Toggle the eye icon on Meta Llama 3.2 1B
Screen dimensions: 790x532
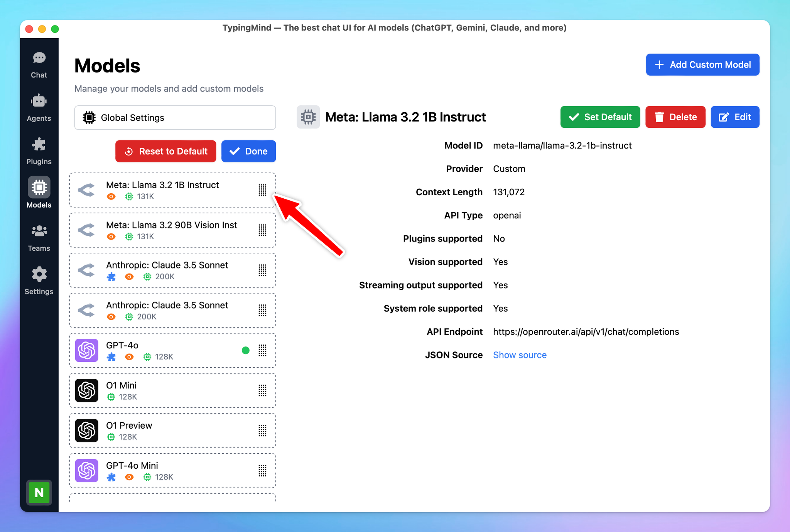pyautogui.click(x=113, y=196)
